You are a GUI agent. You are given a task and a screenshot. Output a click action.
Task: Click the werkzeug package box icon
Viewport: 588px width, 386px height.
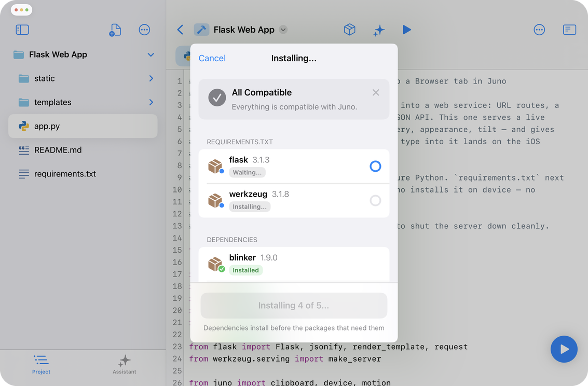[x=215, y=200]
